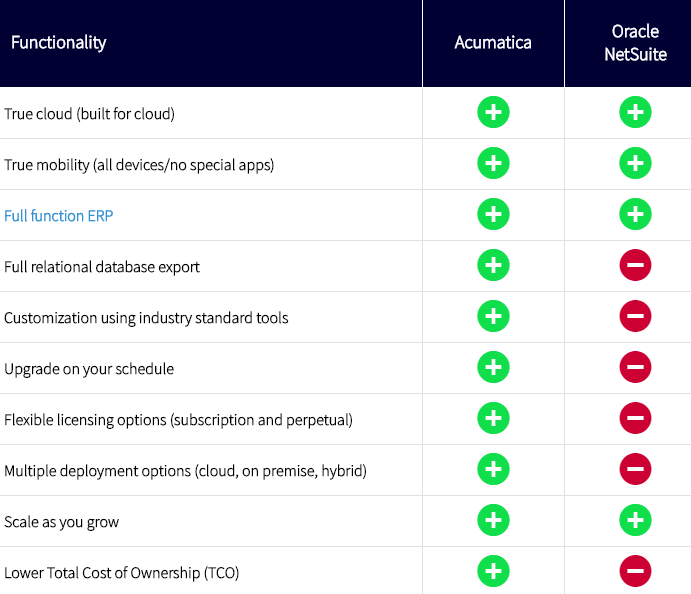Open the Full function ERP link
This screenshot has height=594, width=691.
[x=59, y=216]
